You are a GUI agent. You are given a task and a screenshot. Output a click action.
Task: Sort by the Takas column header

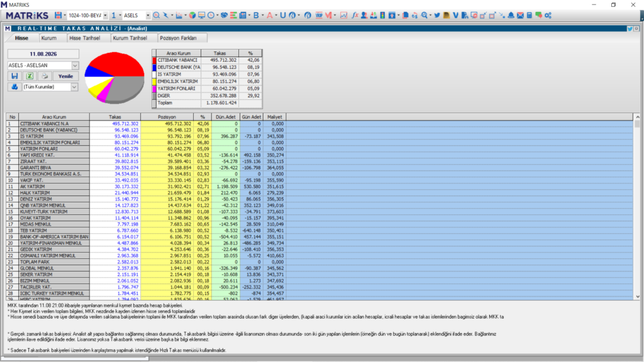coord(115,117)
